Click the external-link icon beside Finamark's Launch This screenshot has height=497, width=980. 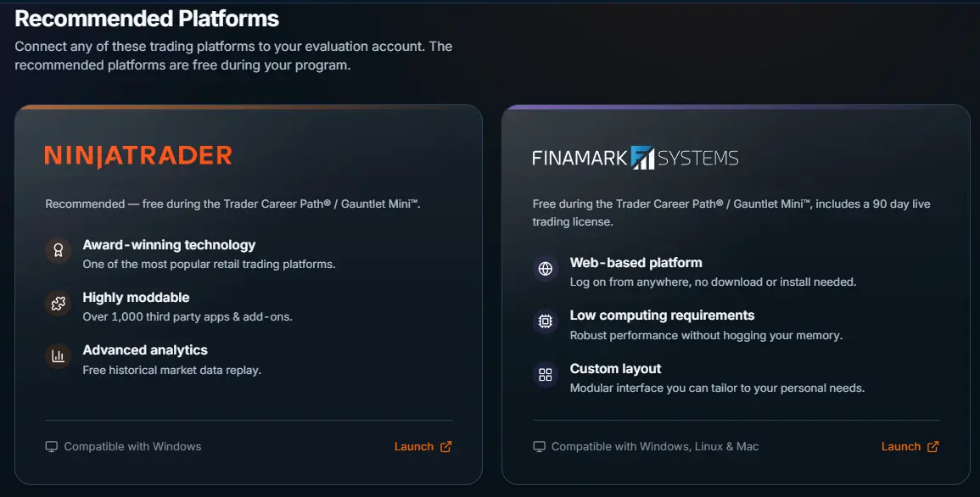[933, 445]
